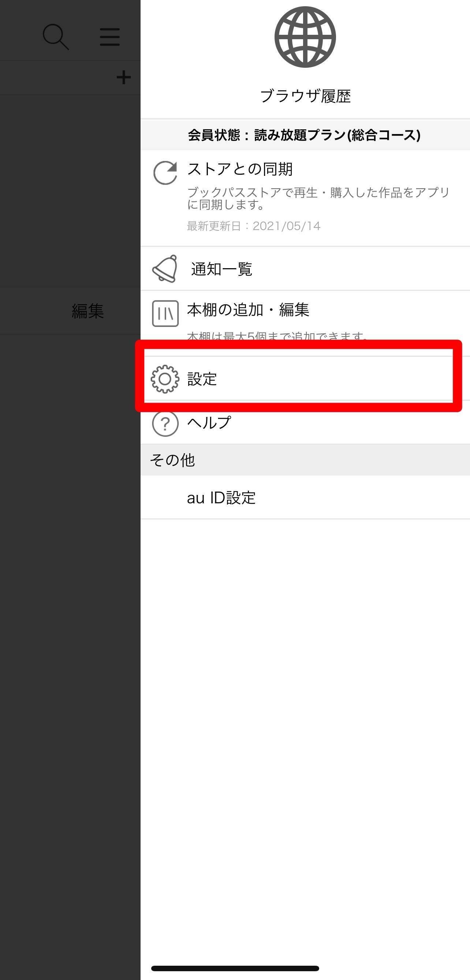This screenshot has height=980, width=470.
Task: Open ブラウザ履歴 label
Action: point(305,96)
